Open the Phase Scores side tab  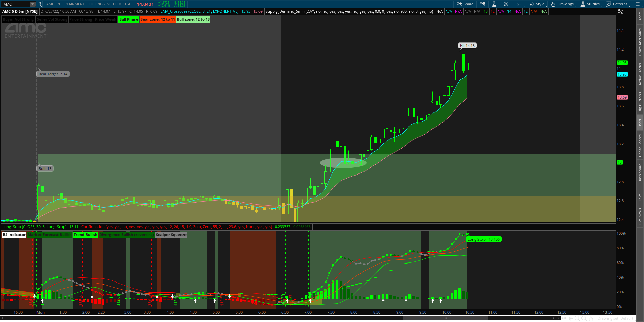640,145
